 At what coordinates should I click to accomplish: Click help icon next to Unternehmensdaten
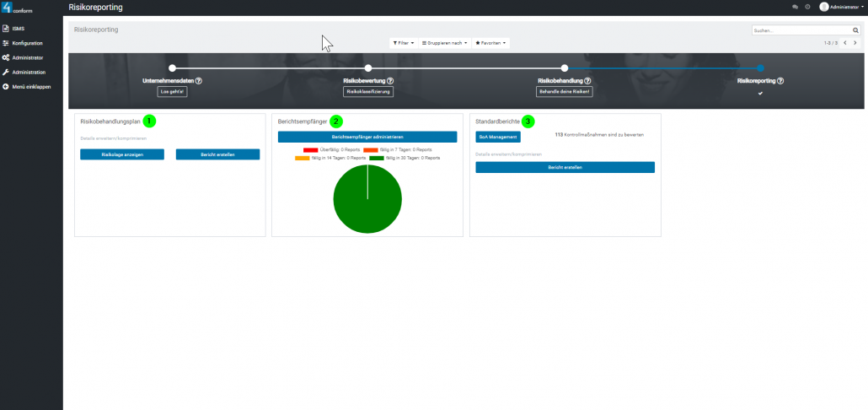tap(199, 81)
